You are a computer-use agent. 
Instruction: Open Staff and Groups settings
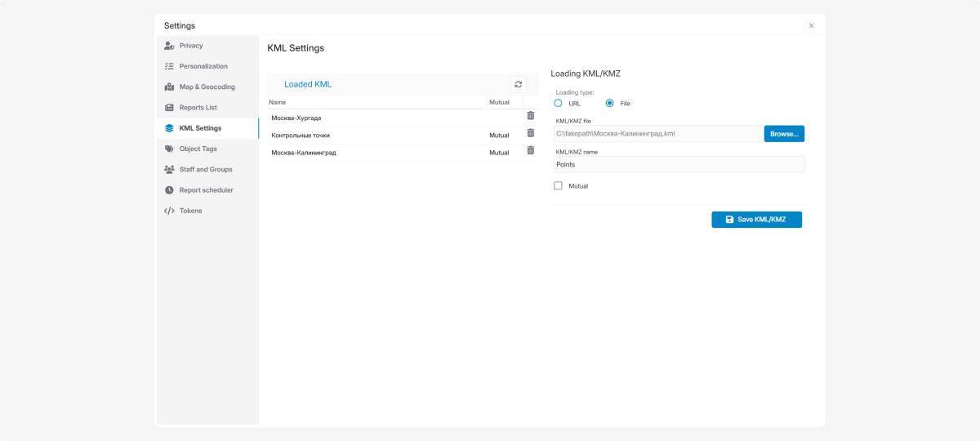[206, 169]
